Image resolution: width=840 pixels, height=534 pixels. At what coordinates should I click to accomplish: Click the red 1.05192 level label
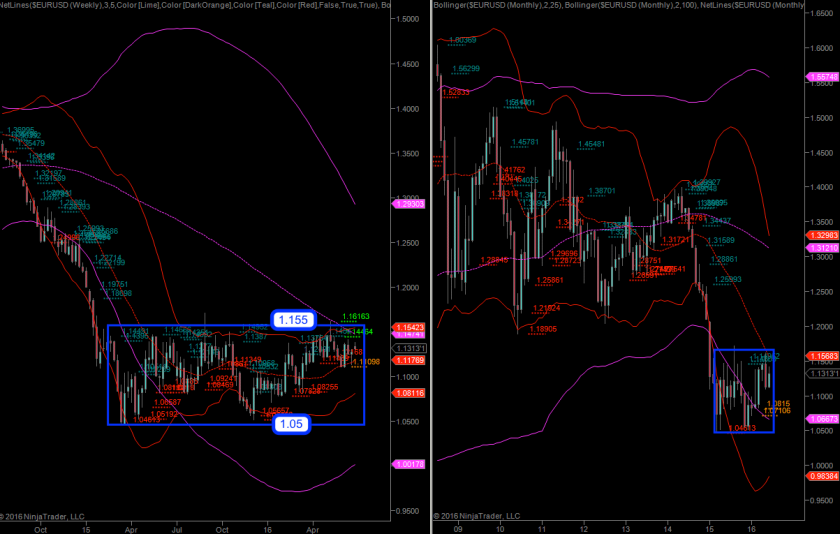click(x=164, y=414)
